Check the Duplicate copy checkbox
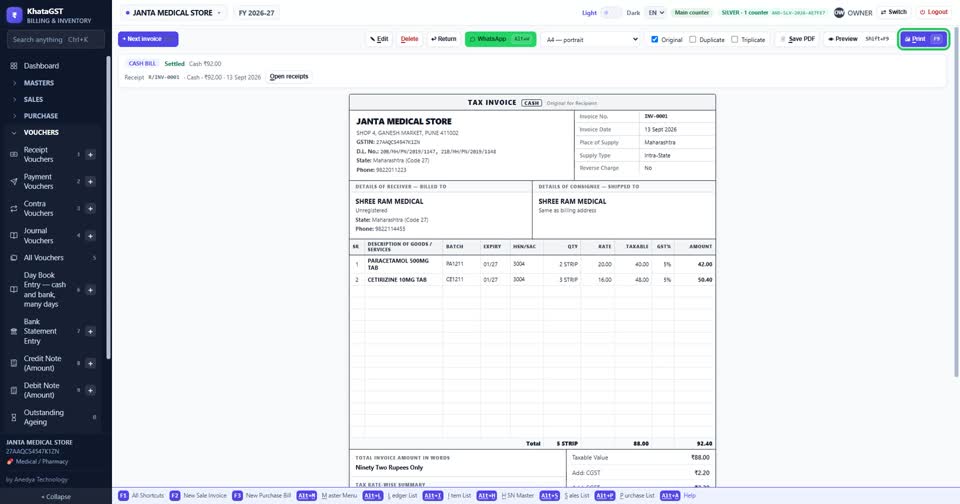 click(692, 39)
